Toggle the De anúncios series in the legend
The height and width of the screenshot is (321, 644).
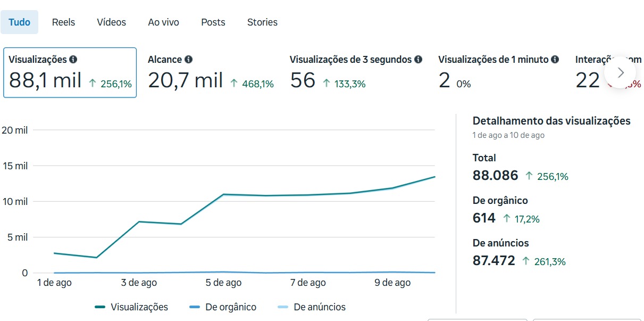coord(312,307)
